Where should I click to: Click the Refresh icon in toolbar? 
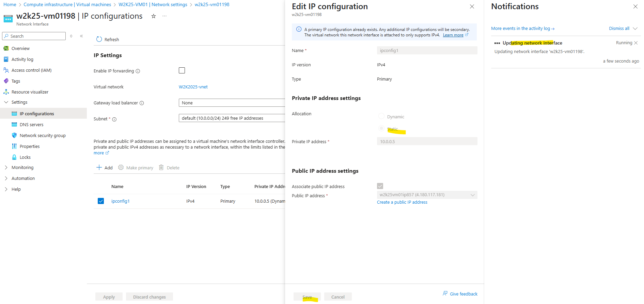click(99, 39)
